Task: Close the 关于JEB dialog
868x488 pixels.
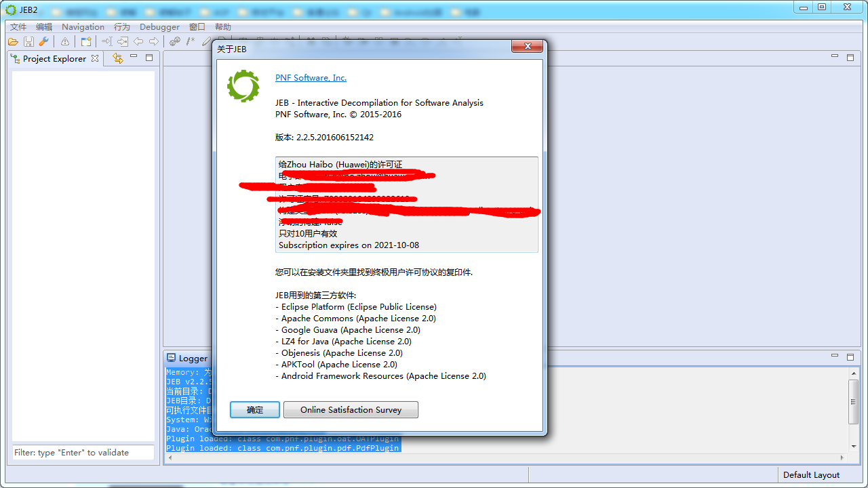Action: click(527, 46)
